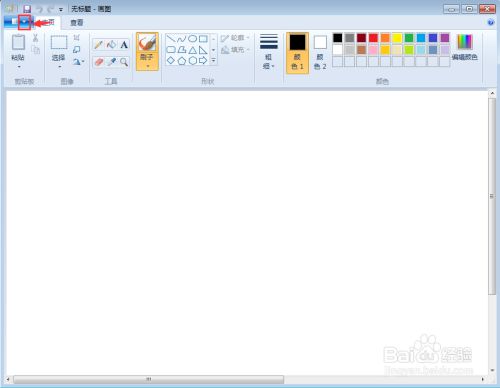Open the 填充 shape fill dropdown
Image resolution: width=500 pixels, height=388 pixels.
tap(235, 50)
